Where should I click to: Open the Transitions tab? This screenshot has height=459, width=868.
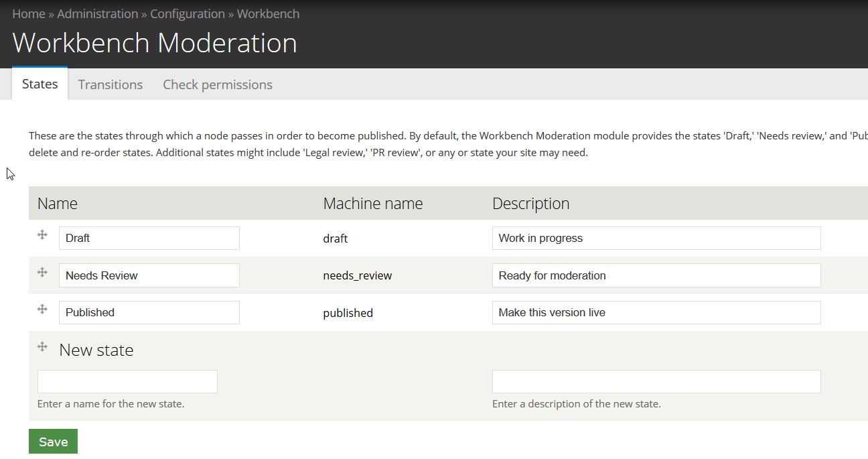111,84
